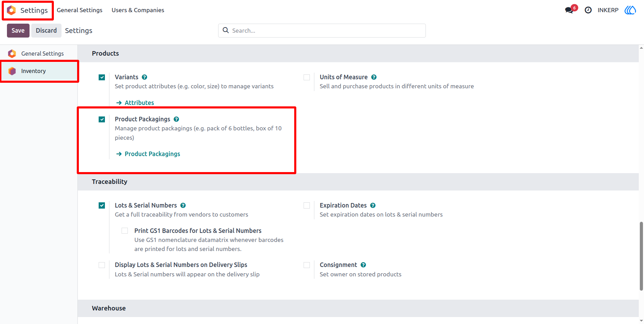Enable the Consignment checkbox
The width and height of the screenshot is (644, 324).
click(x=307, y=265)
